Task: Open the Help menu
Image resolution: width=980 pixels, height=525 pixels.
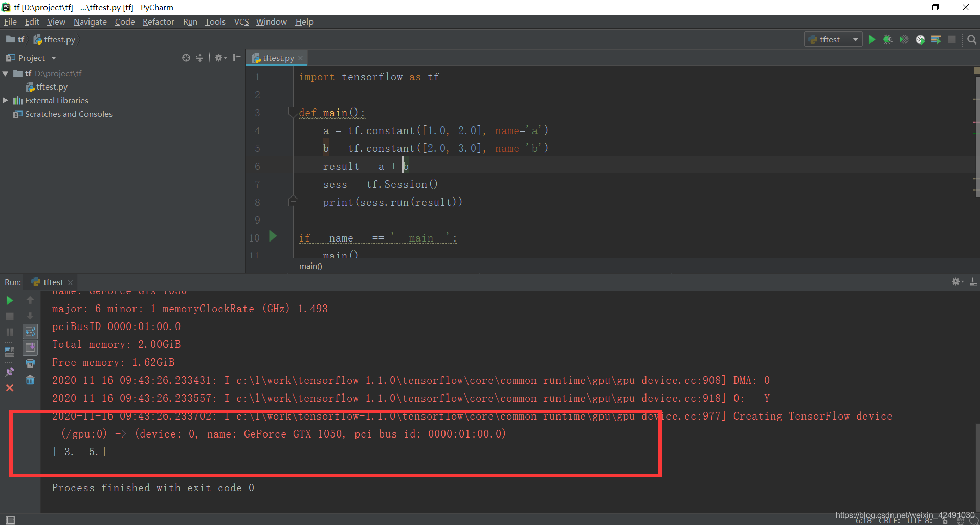Action: (304, 21)
